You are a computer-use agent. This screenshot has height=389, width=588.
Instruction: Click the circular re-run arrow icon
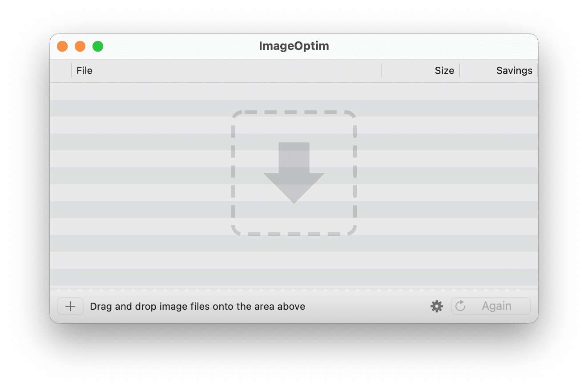(460, 306)
